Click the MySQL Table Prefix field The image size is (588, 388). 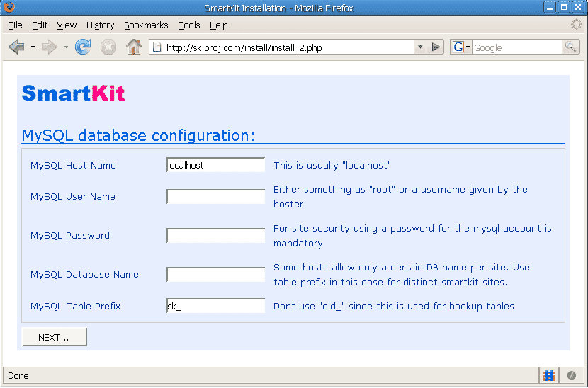click(x=215, y=306)
